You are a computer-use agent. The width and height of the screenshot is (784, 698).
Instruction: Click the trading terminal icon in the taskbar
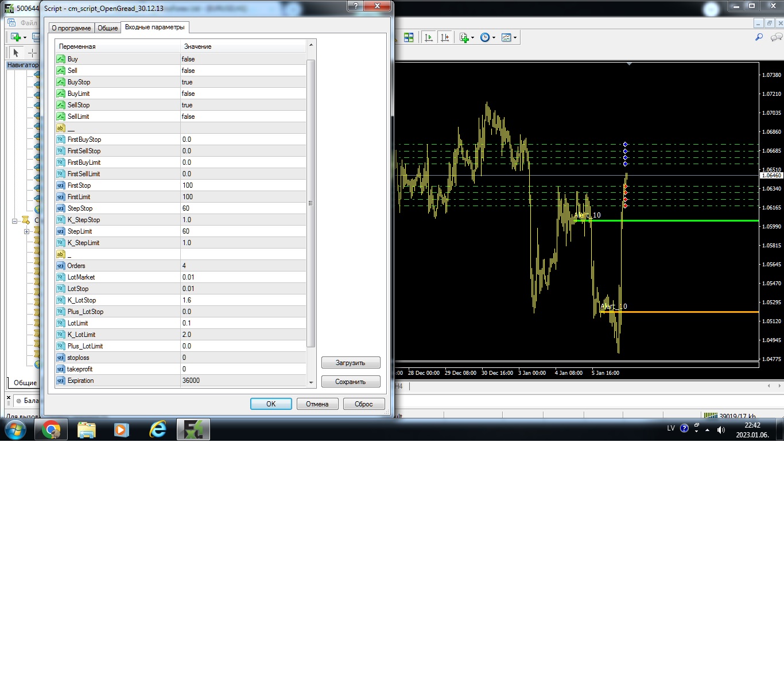(x=193, y=429)
